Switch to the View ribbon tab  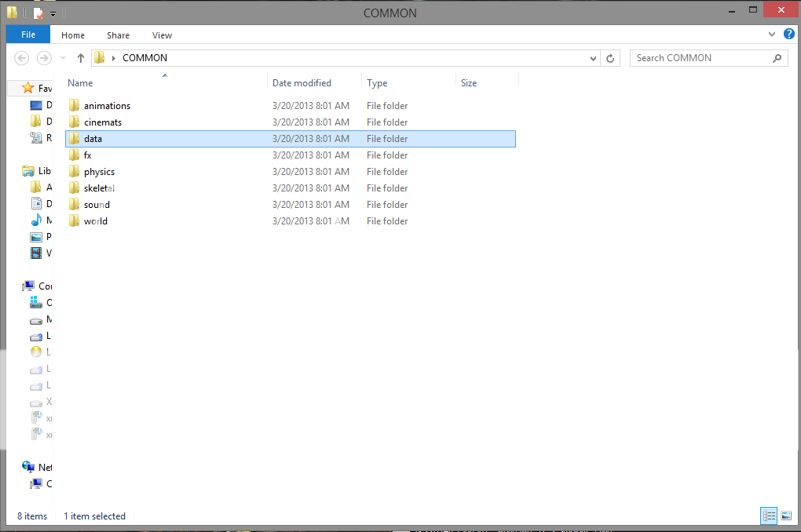coord(162,35)
